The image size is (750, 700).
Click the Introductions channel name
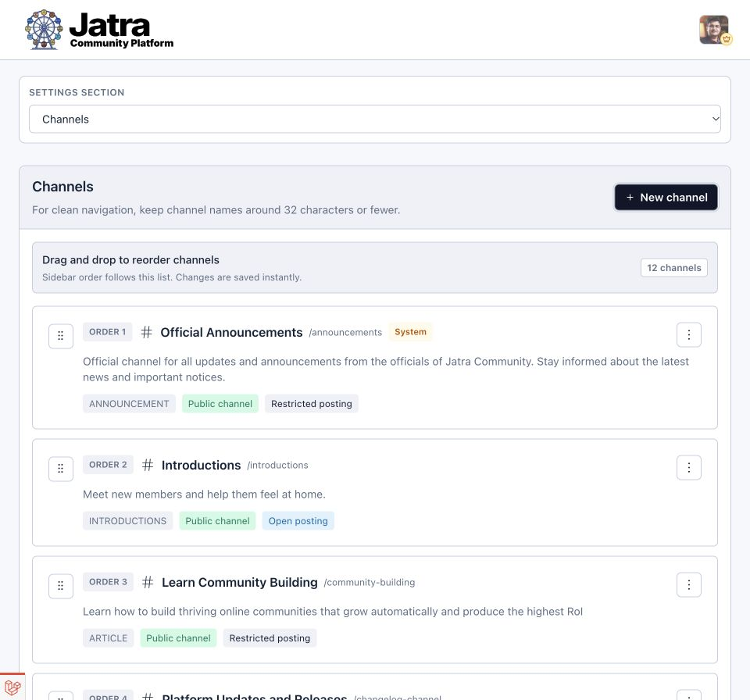click(202, 465)
